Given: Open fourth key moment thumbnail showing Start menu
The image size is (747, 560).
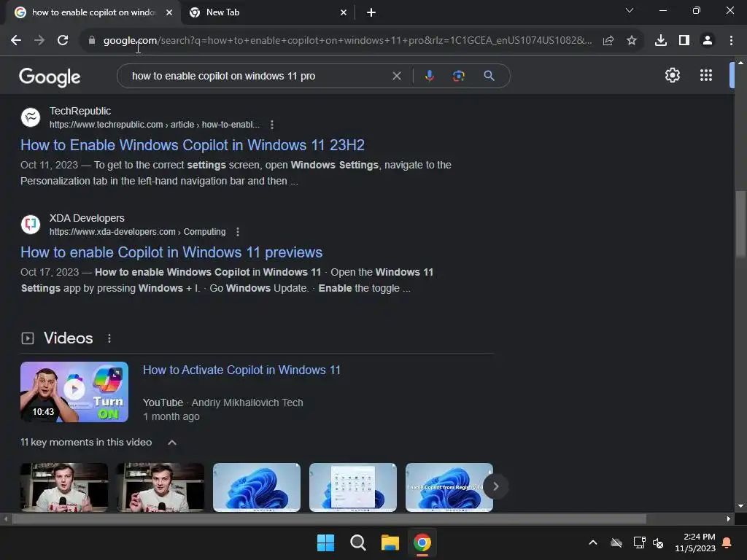Looking at the screenshot, I should (x=353, y=487).
